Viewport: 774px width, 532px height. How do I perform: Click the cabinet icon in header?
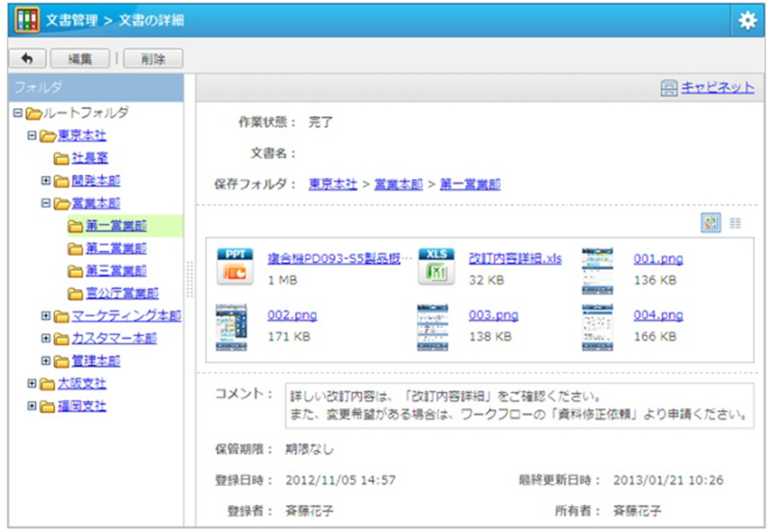pyautogui.click(x=669, y=88)
